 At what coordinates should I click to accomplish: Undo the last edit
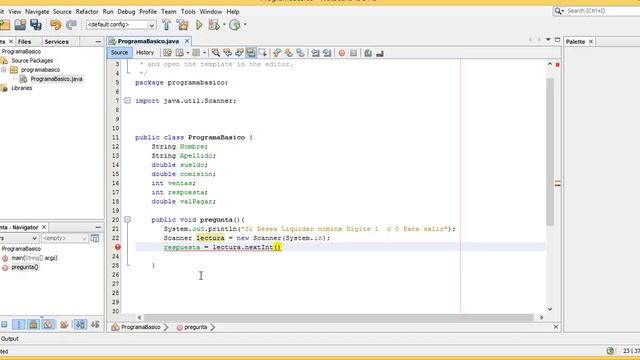coord(56,24)
